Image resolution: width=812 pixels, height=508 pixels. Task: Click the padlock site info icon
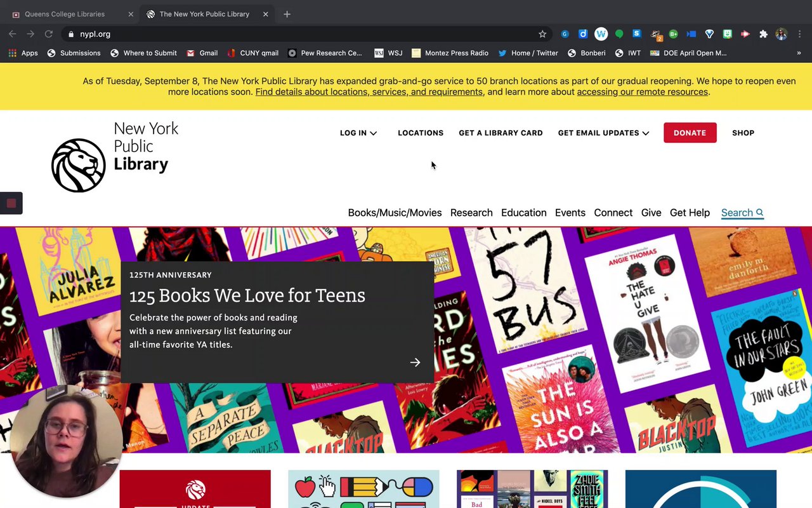[70, 34]
